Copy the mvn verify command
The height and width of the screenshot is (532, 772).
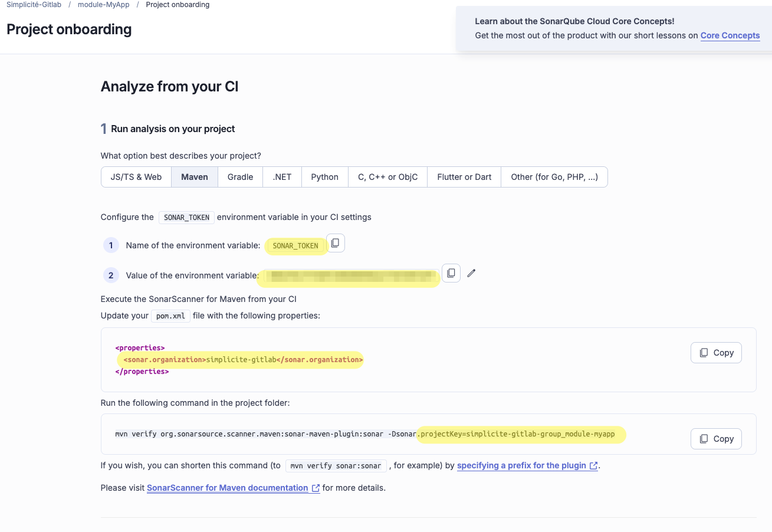click(716, 439)
